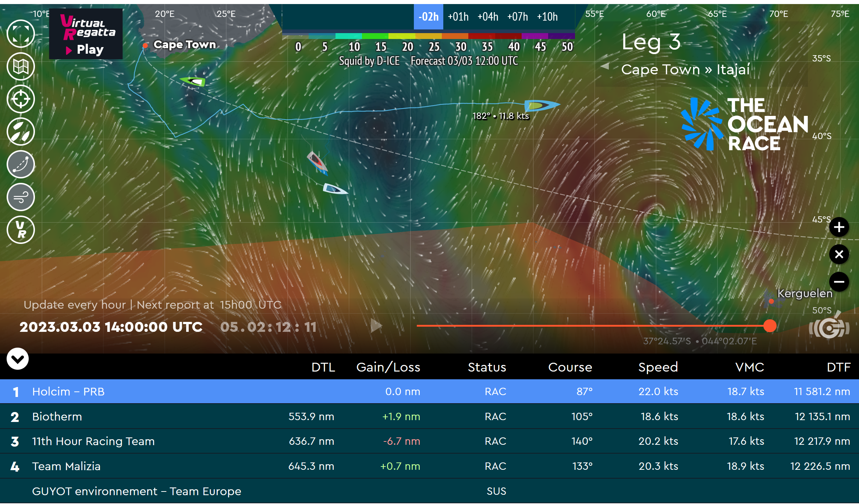Click the 182° • 11.8 kts boat label
The width and height of the screenshot is (859, 504).
(x=501, y=116)
